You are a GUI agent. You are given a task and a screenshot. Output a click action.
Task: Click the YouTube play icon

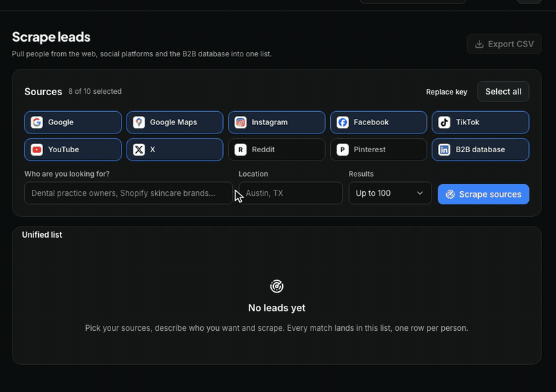tap(37, 149)
